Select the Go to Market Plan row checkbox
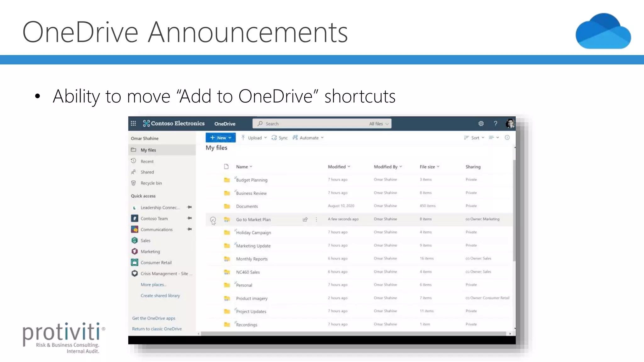 tap(213, 219)
